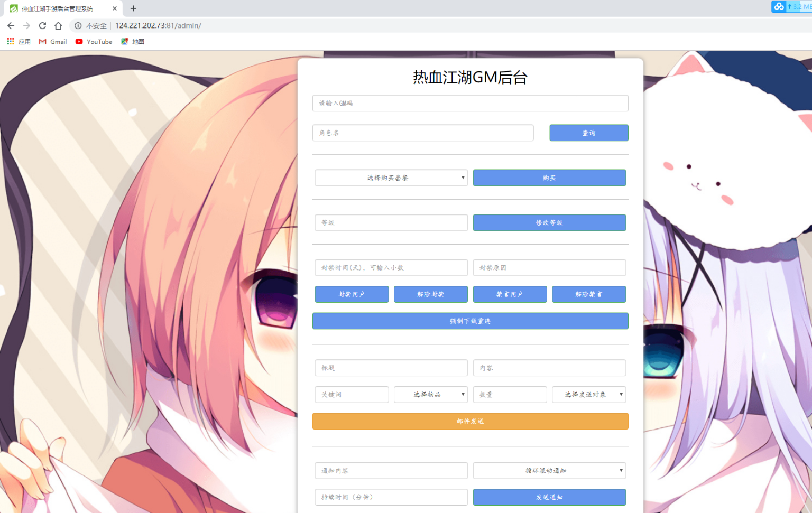Click the 解除封禁 button
The height and width of the screenshot is (513, 812).
coord(431,294)
